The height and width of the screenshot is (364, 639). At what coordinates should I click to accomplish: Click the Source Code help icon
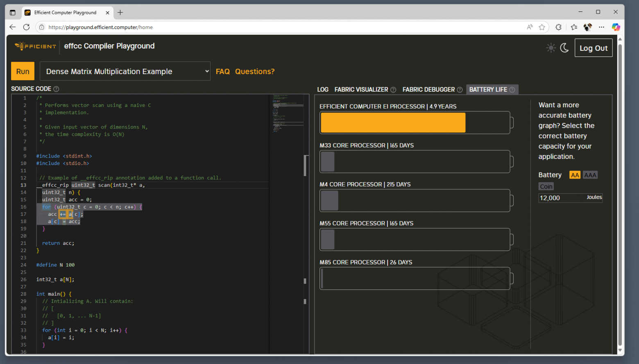click(x=57, y=89)
